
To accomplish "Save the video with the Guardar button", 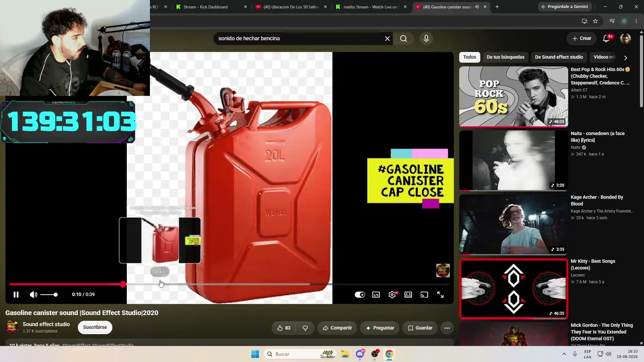I will click(x=420, y=328).
